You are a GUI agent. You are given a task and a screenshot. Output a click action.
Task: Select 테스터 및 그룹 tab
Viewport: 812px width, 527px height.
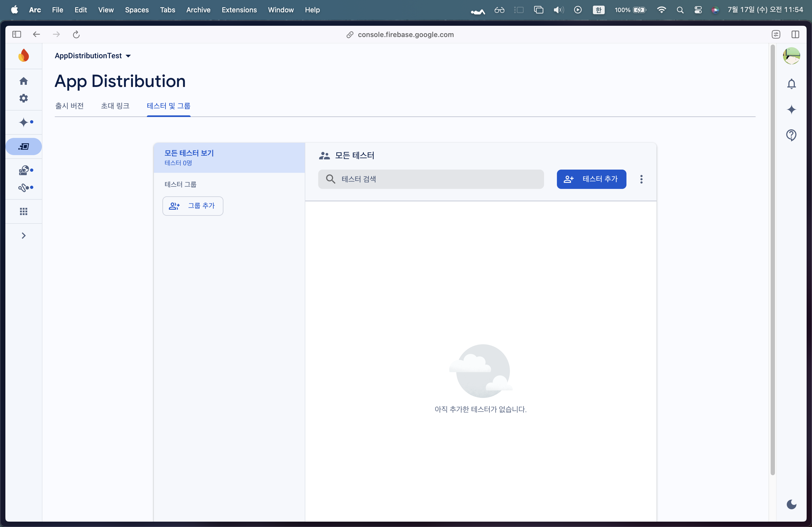pos(169,106)
